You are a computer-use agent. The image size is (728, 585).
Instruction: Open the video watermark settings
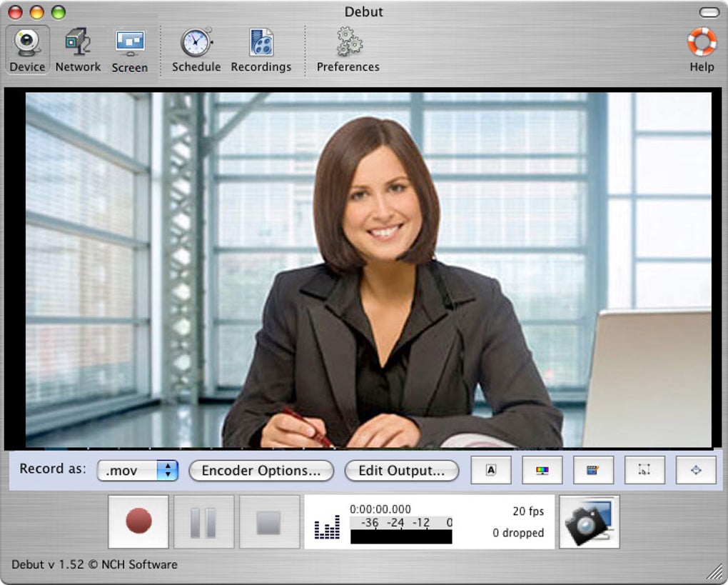593,469
